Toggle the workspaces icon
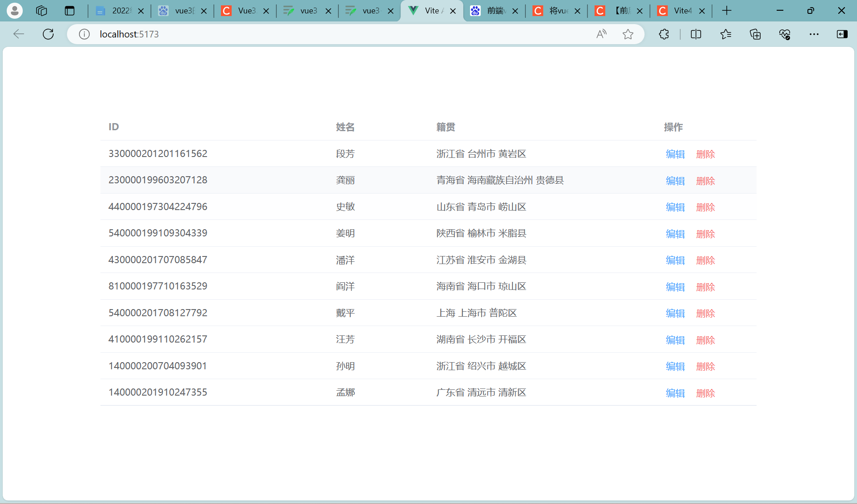Viewport: 857px width, 504px height. [42, 11]
